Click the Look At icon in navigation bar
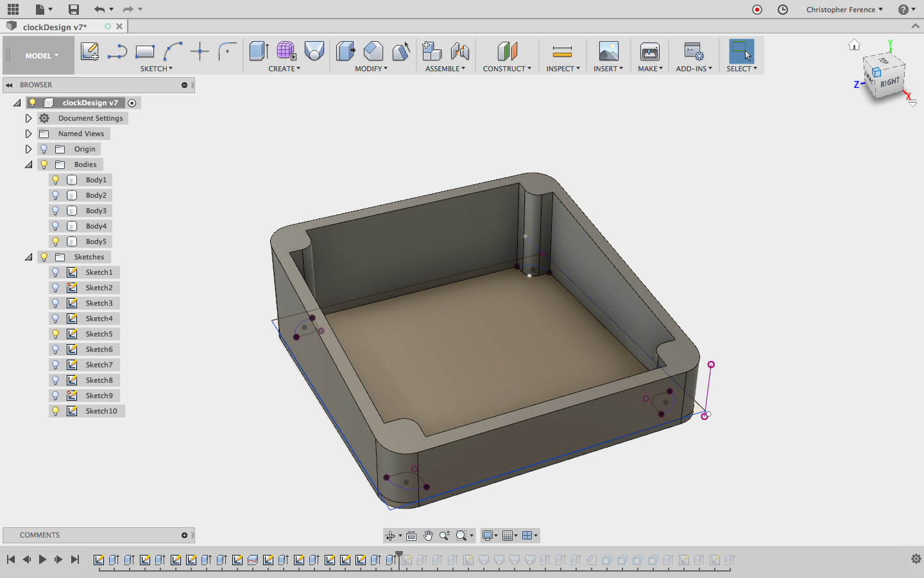This screenshot has width=924, height=578. [411, 536]
